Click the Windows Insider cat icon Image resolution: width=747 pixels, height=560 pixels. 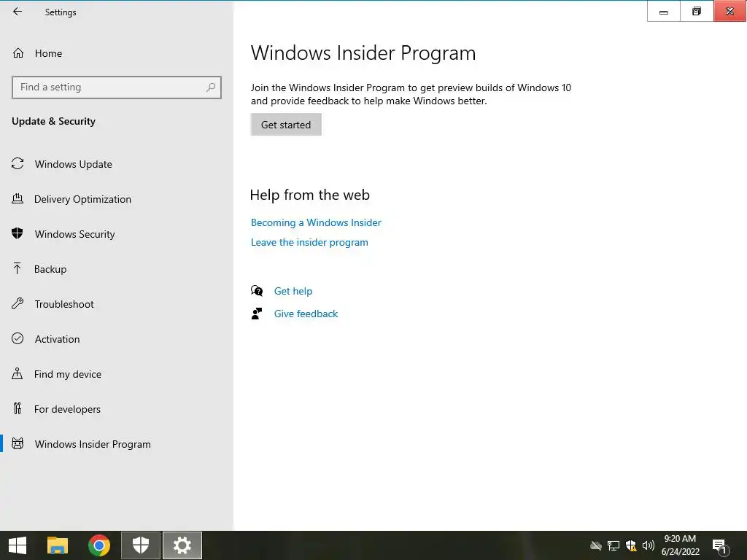pos(18,443)
